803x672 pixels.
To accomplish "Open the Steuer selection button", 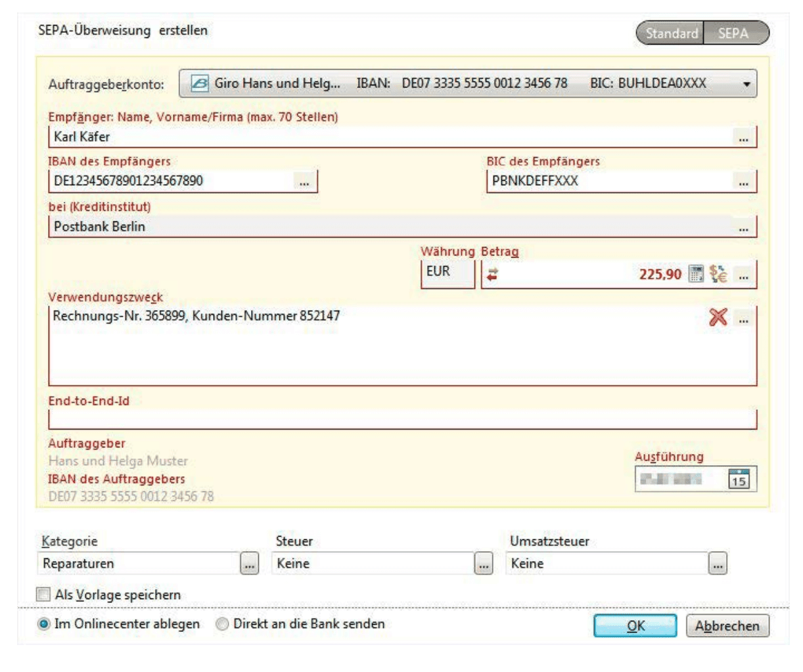I will [484, 564].
